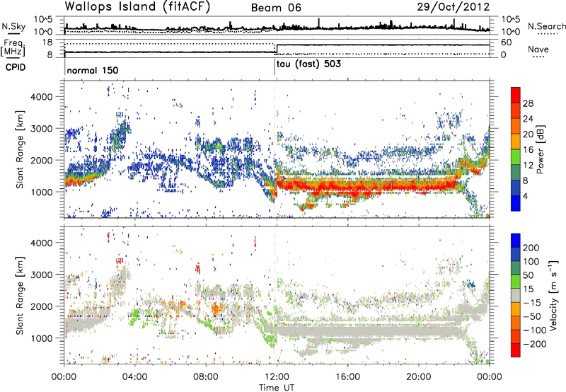This screenshot has height=392, width=566.
Task: Click the blue bottom of Power color bar
Action: [x=516, y=203]
